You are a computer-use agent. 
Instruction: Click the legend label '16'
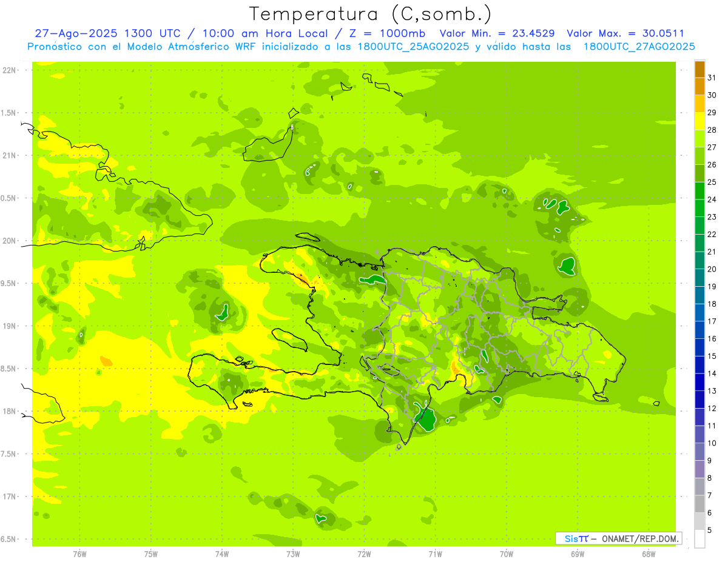tap(712, 338)
